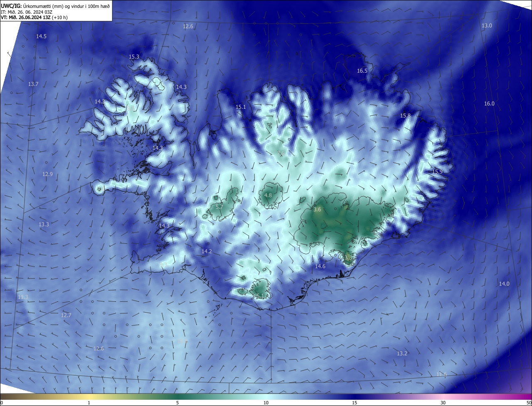Select the 12.9 map value
This screenshot has width=532, height=406.
[x=47, y=174]
